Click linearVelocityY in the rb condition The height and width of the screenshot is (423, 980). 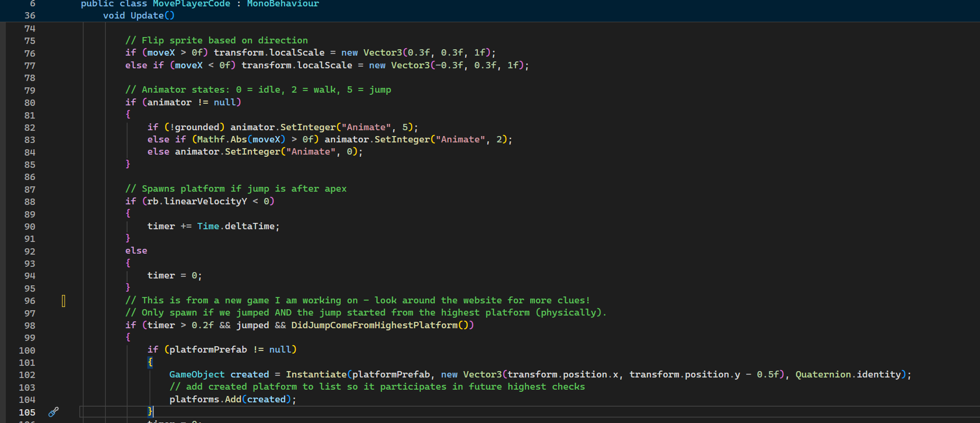[x=205, y=201]
